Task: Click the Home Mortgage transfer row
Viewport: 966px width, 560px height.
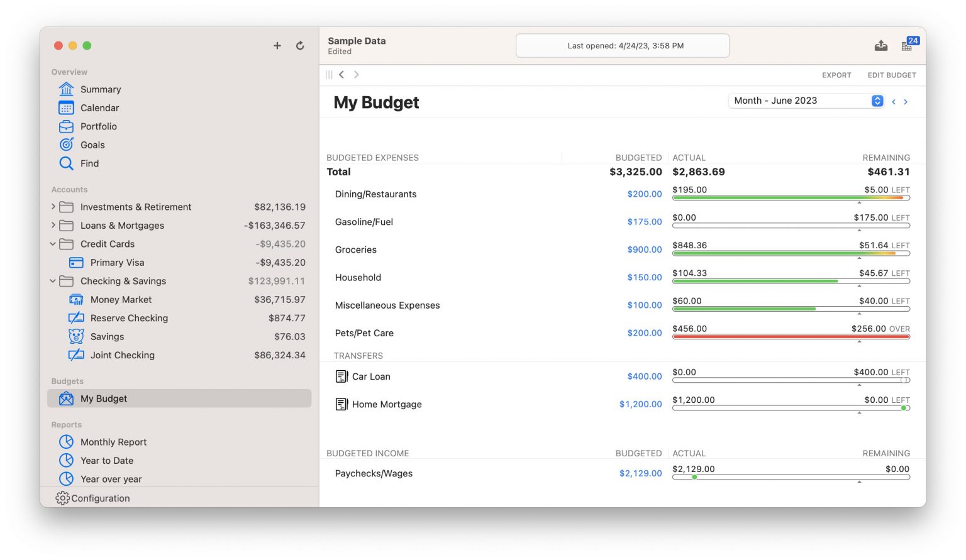Action: tap(623, 404)
